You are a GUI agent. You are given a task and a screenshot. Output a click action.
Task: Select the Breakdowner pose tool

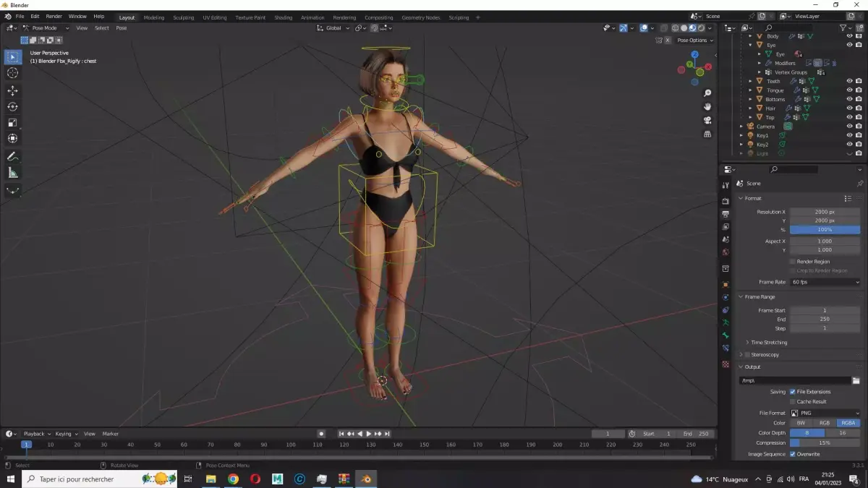point(13,190)
